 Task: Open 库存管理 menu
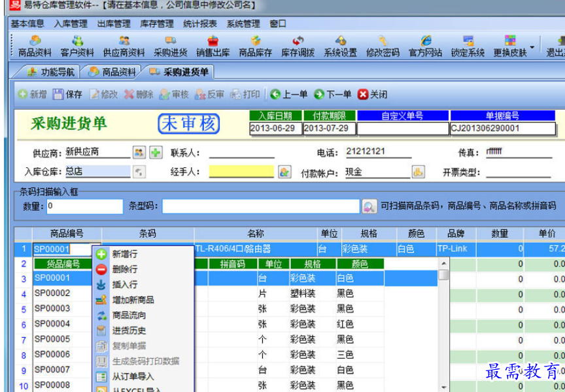pyautogui.click(x=157, y=24)
